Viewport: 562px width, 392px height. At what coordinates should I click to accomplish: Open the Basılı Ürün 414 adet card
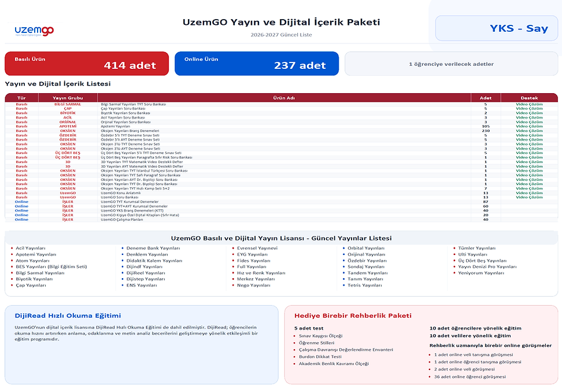coord(87,64)
